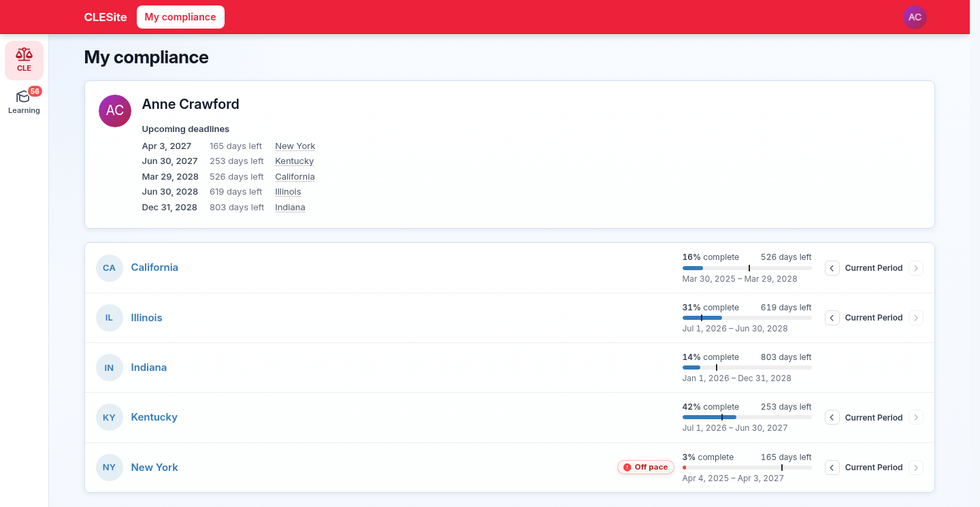Click New York's Current Period label
Image resolution: width=980 pixels, height=507 pixels.
[874, 468]
